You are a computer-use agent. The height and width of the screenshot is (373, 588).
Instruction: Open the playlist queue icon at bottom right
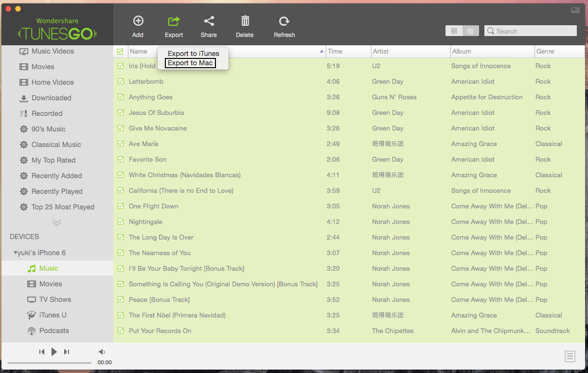(x=570, y=356)
